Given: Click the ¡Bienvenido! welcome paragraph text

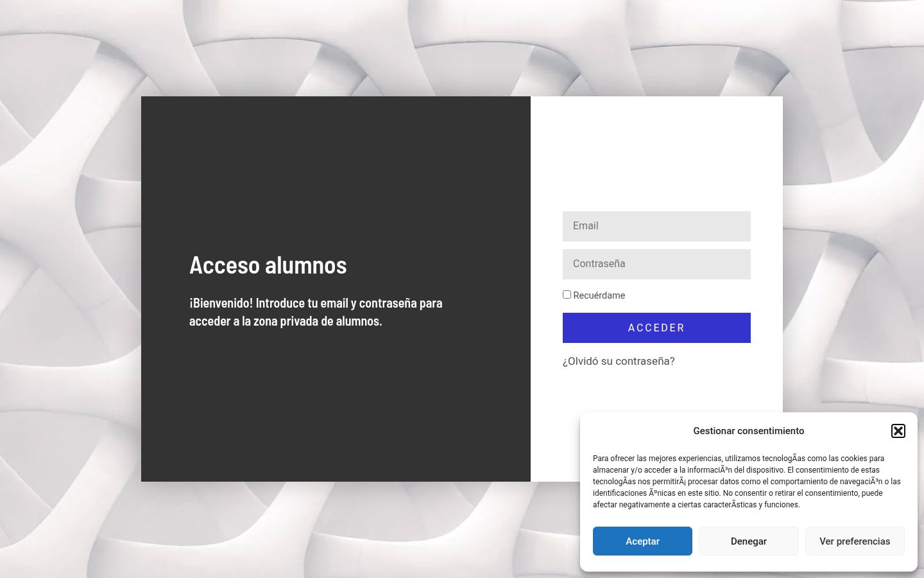Looking at the screenshot, I should pos(316,311).
